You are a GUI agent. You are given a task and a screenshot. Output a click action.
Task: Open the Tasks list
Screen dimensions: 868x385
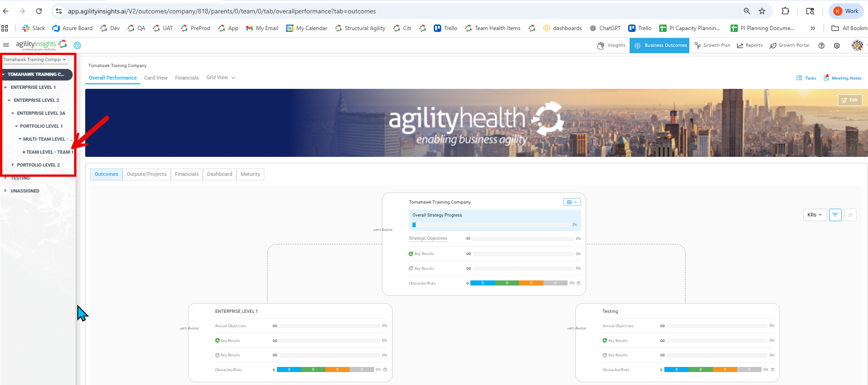pos(806,78)
